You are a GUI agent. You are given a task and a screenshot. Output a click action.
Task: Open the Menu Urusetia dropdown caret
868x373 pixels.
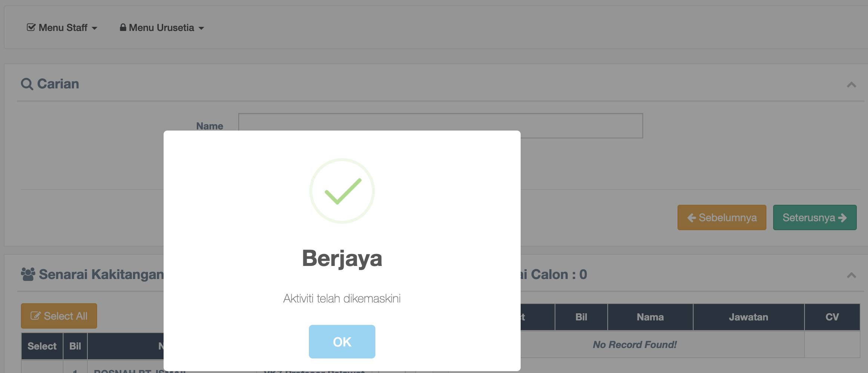click(x=201, y=28)
